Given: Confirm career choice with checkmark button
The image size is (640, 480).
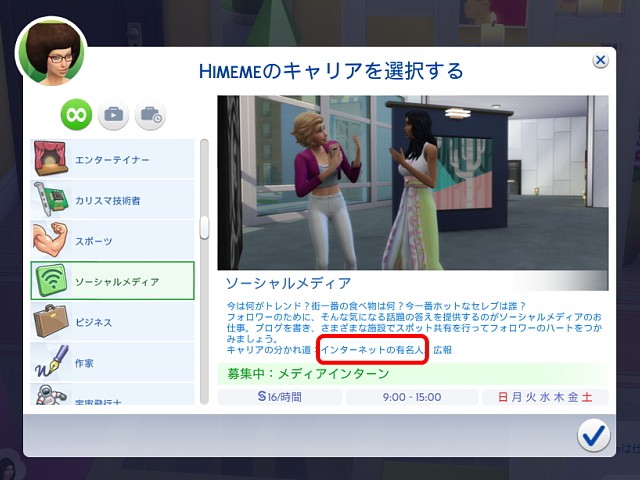Looking at the screenshot, I should click(x=594, y=435).
